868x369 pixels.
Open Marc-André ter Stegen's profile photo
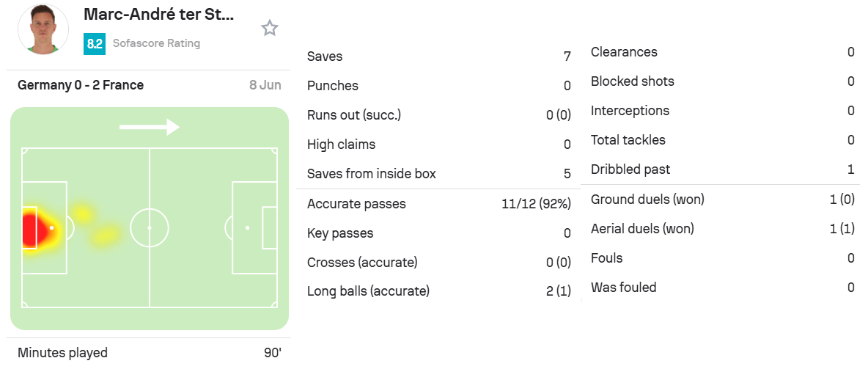point(43,29)
